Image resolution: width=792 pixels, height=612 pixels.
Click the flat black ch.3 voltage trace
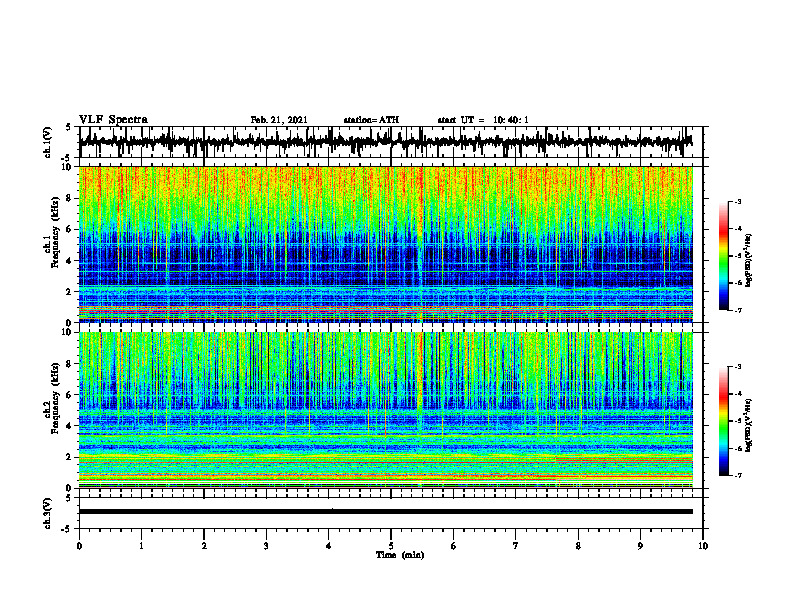coord(385,512)
